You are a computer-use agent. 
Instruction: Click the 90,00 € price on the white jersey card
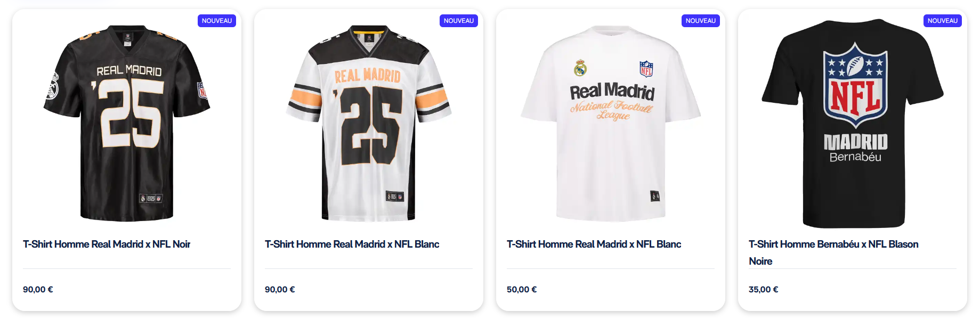[x=279, y=290]
